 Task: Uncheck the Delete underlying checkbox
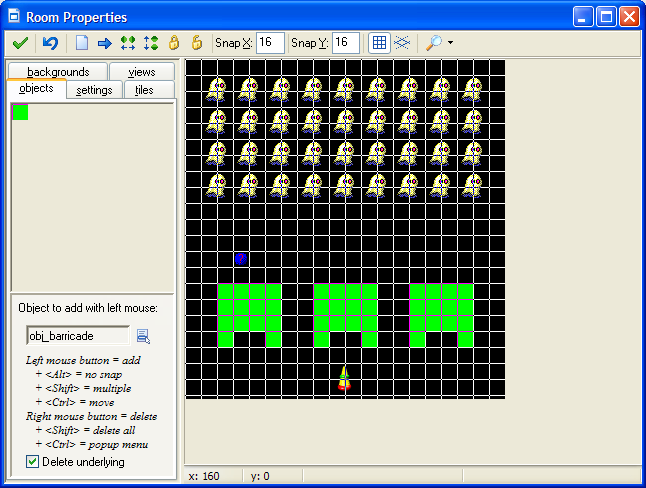(33, 462)
